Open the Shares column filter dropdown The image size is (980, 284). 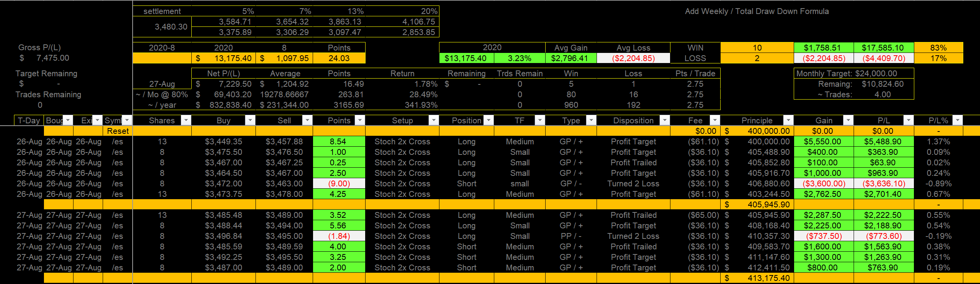pos(186,121)
